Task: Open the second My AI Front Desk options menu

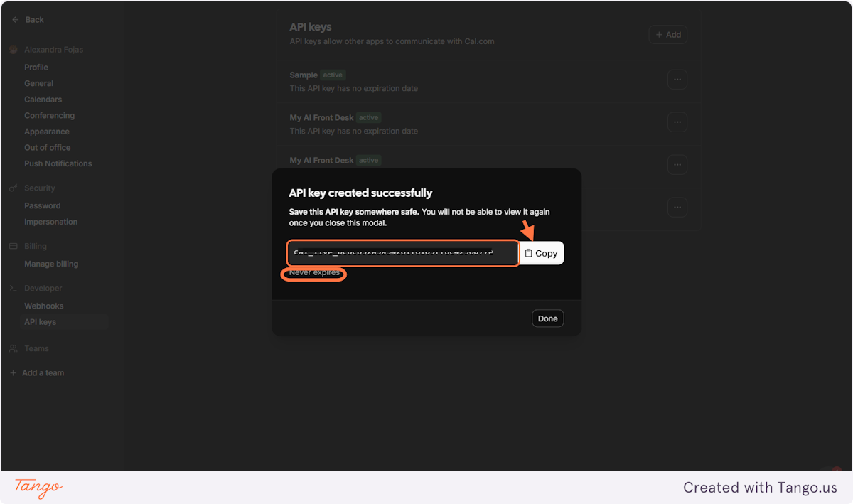Action: click(x=677, y=164)
